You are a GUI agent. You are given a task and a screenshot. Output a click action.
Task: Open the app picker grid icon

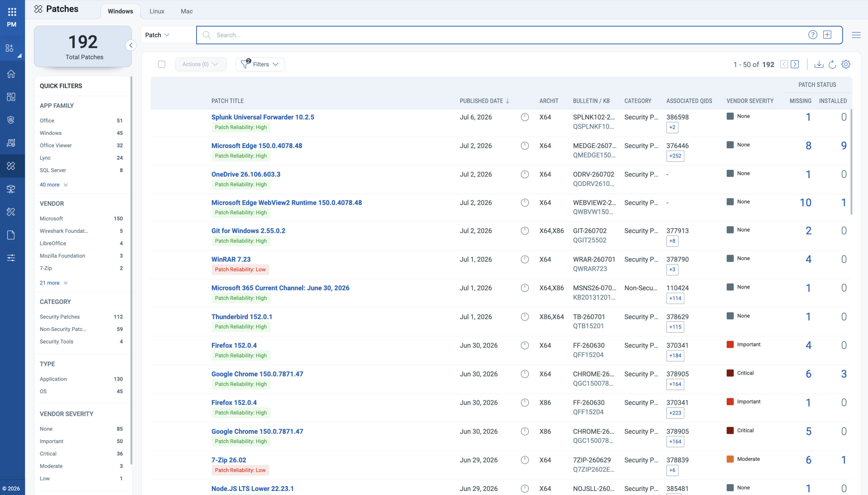click(x=12, y=12)
